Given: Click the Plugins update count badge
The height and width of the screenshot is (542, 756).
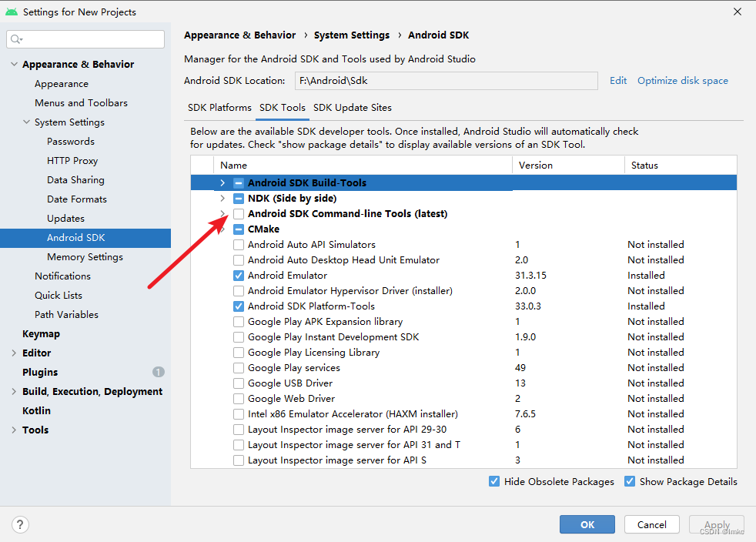Looking at the screenshot, I should pos(158,372).
